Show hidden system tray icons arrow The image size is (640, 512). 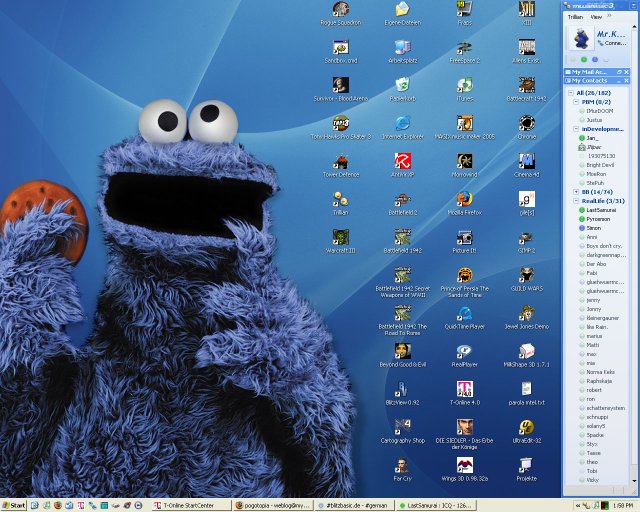[578, 505]
